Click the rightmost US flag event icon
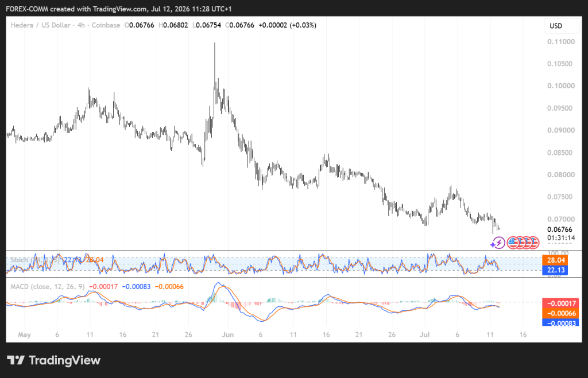The width and height of the screenshot is (588, 378). coord(534,243)
